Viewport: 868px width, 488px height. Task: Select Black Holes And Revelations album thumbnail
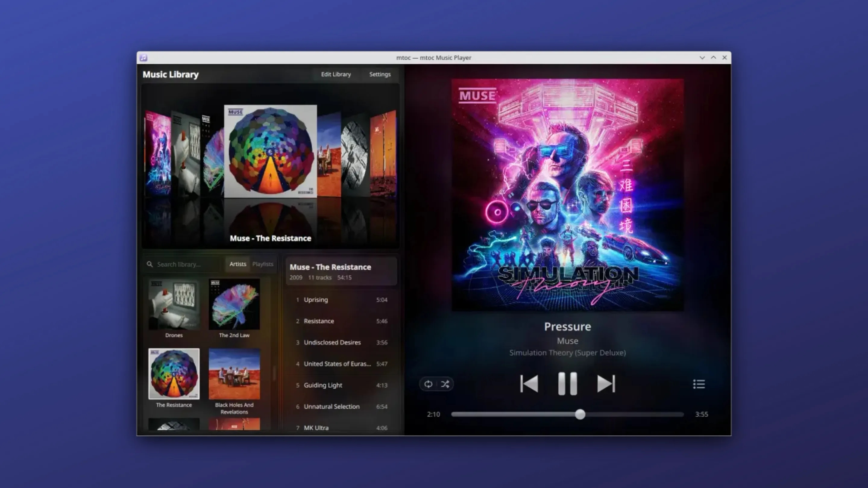(x=234, y=374)
